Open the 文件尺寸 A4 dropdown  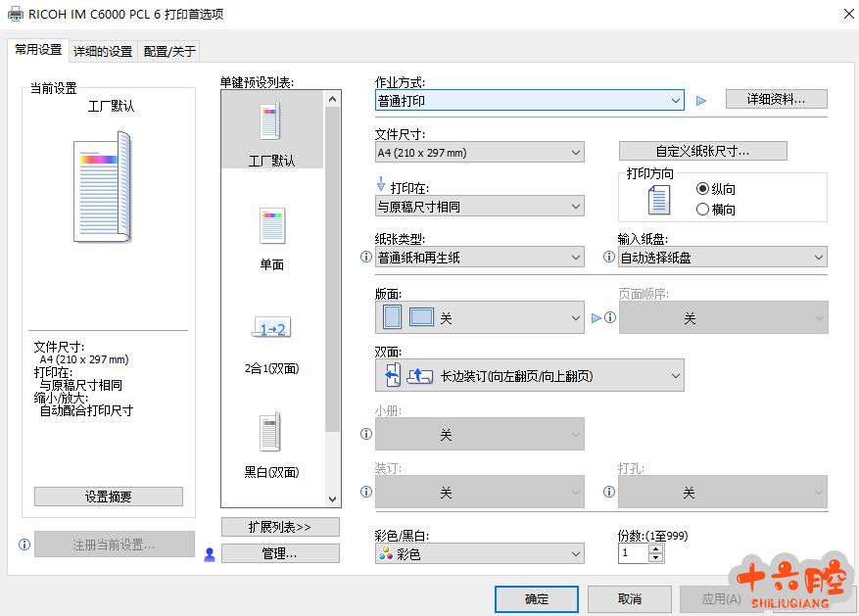click(479, 153)
